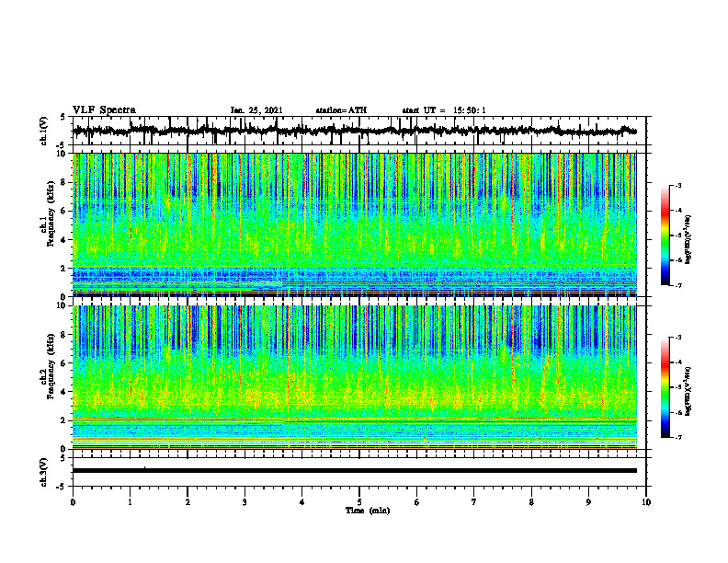Click the ch.2 color scale bar
Viewport: 728px width, 563px height.
665,387
